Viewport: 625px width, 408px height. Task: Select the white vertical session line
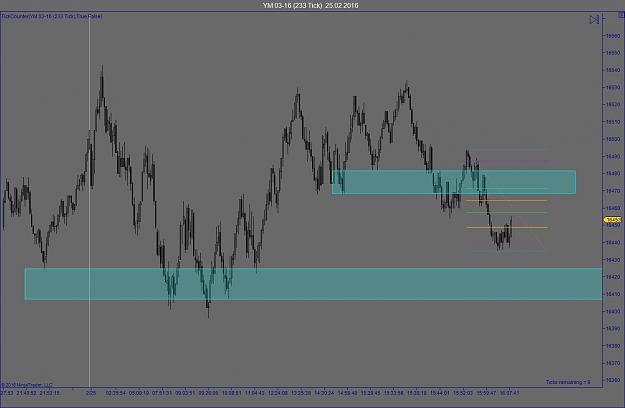click(x=89, y=199)
